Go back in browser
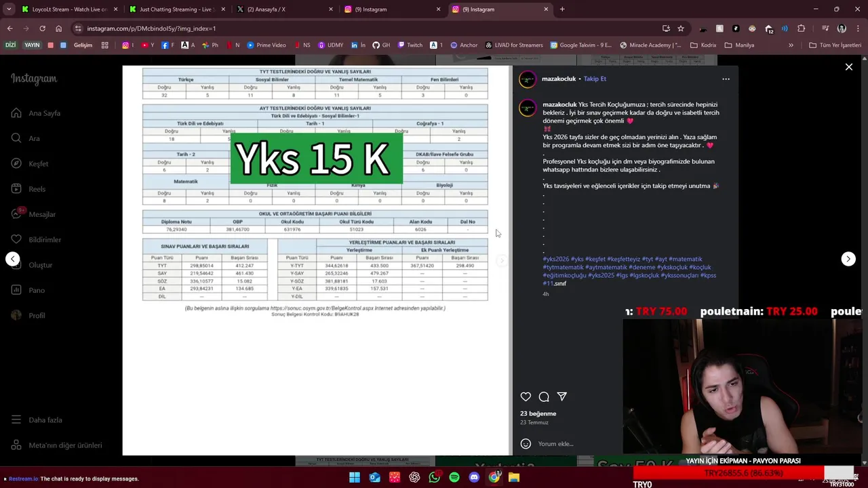Image resolution: width=868 pixels, height=488 pixels. click(9, 28)
